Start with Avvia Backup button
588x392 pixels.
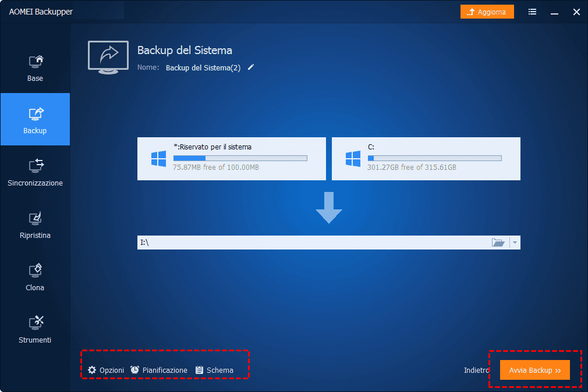535,370
